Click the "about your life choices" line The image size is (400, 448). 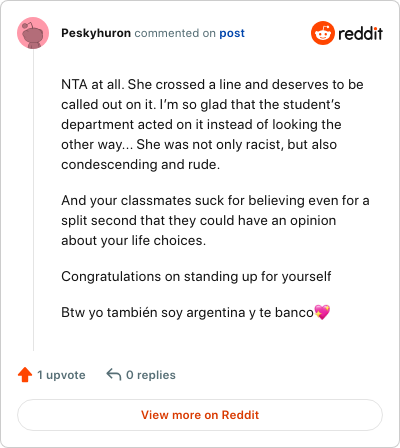(134, 240)
